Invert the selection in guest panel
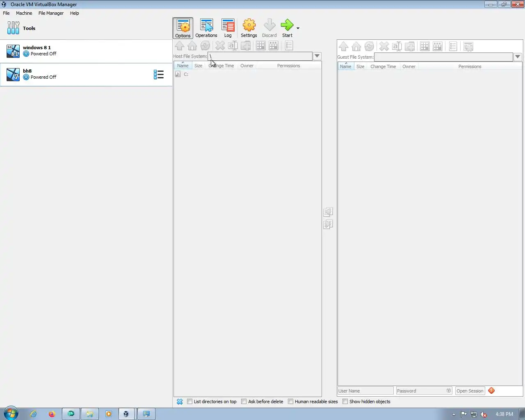This screenshot has height=420, width=525. 438,46
